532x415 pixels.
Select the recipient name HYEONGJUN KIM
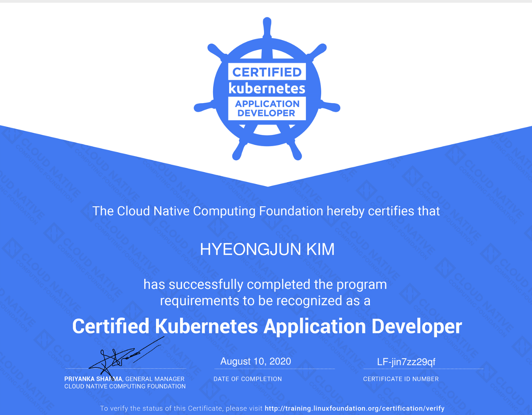pyautogui.click(x=267, y=250)
